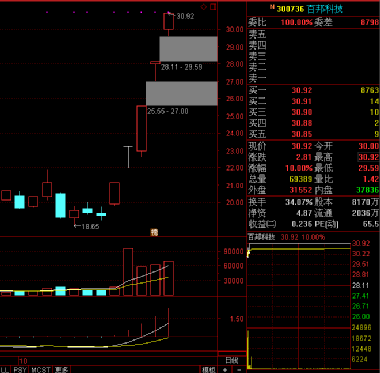Image resolution: width=380 pixels, height=373 pixels.
Task: Open the 更多 indicators tab
Action: pyautogui.click(x=62, y=369)
